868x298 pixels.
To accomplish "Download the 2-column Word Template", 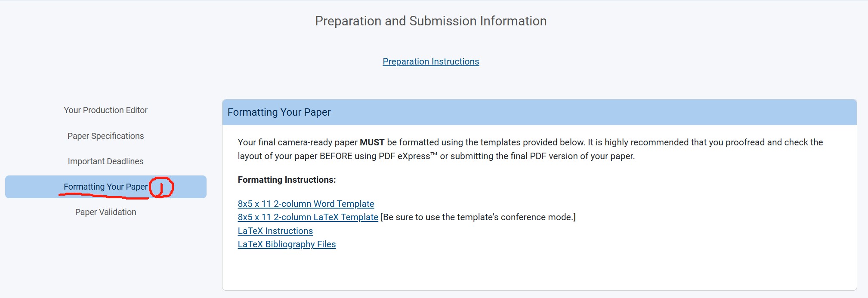I will 306,204.
